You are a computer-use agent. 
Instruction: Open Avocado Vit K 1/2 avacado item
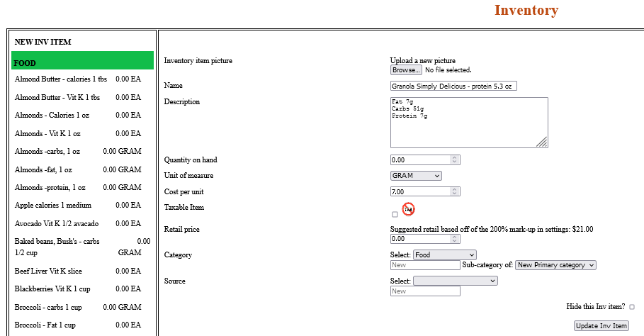click(59, 223)
